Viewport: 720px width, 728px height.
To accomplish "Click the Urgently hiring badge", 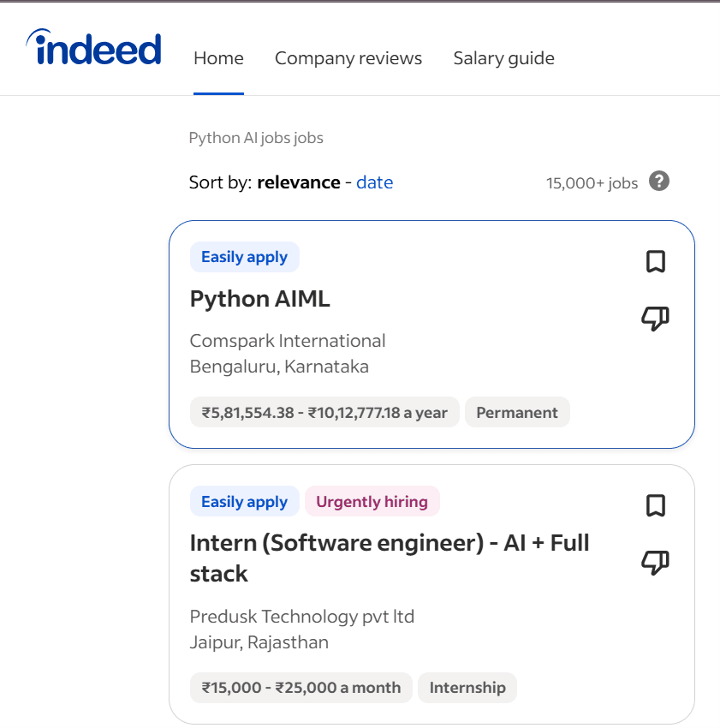I will 372,501.
